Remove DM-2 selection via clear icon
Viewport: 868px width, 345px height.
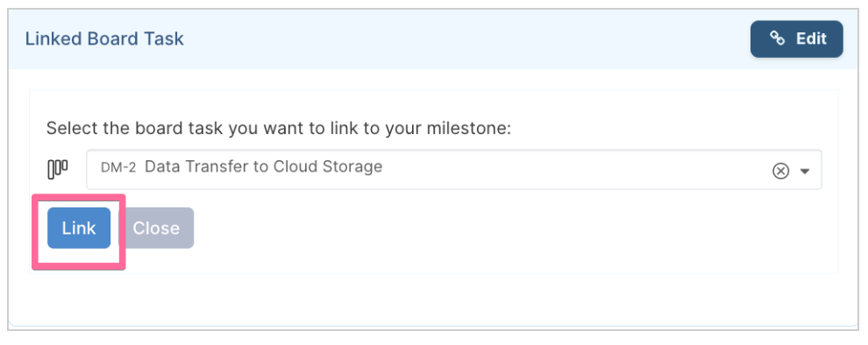click(x=780, y=172)
